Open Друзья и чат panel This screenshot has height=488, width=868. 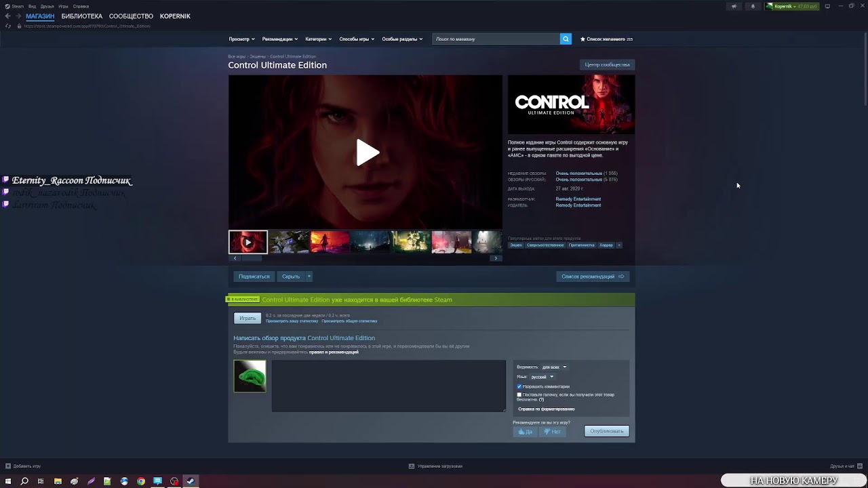click(x=845, y=466)
